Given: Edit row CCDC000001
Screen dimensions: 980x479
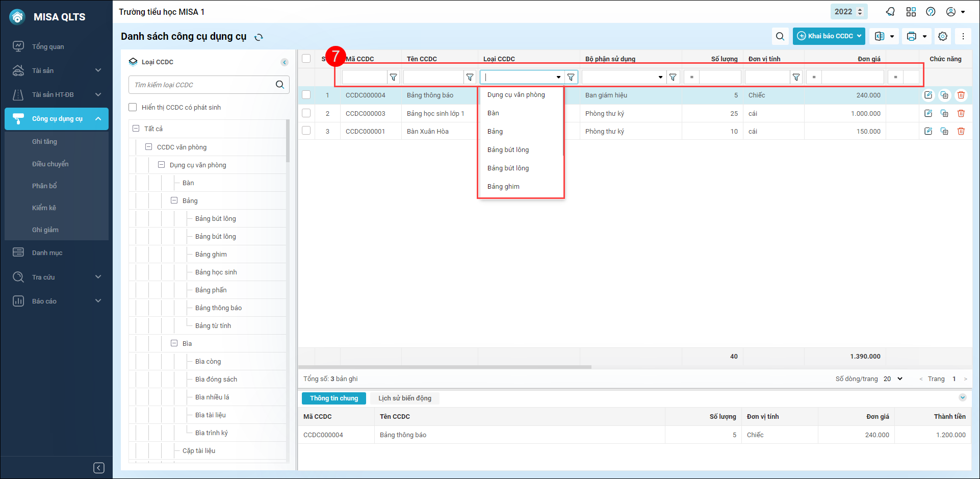Looking at the screenshot, I should 929,131.
